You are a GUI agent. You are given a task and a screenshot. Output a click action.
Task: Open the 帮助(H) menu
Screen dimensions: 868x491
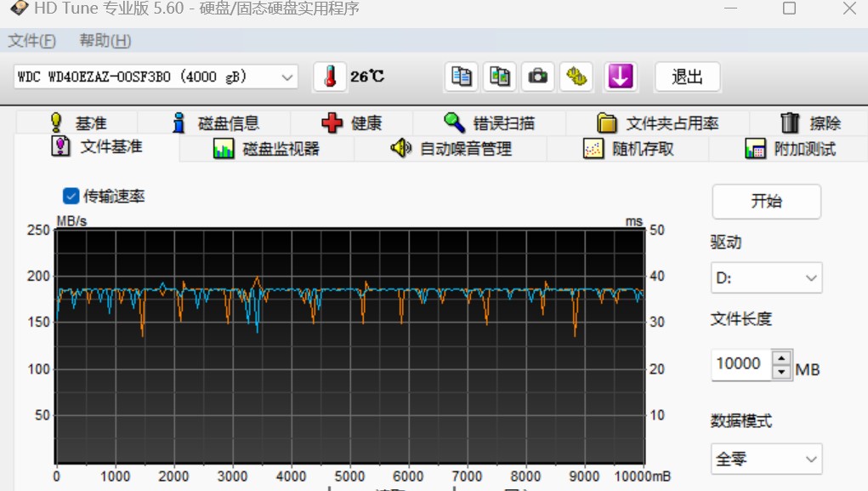(x=105, y=41)
